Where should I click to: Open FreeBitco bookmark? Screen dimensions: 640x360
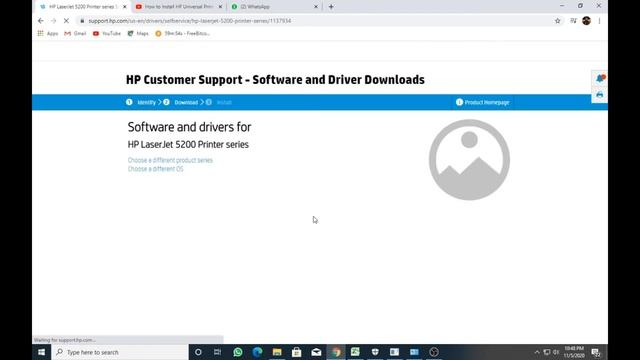pos(182,33)
